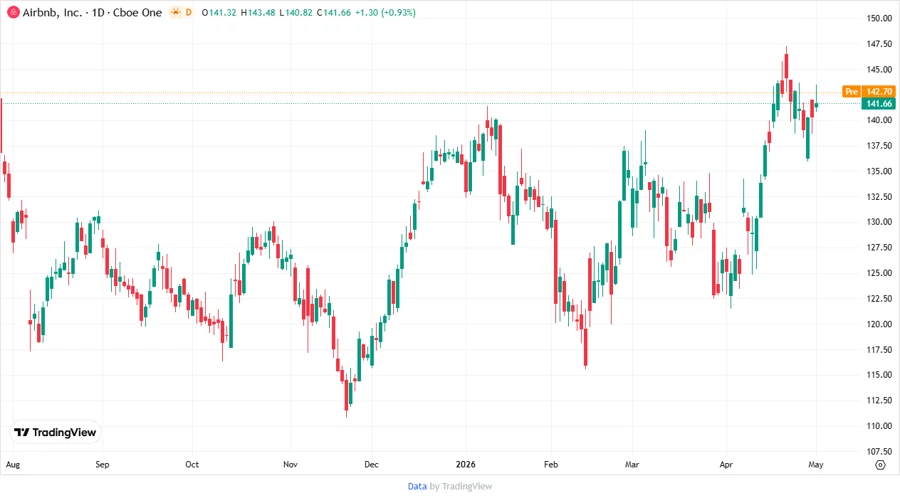Click the 150.00 price axis label
Viewport: 900px width, 498px height.
tap(879, 18)
